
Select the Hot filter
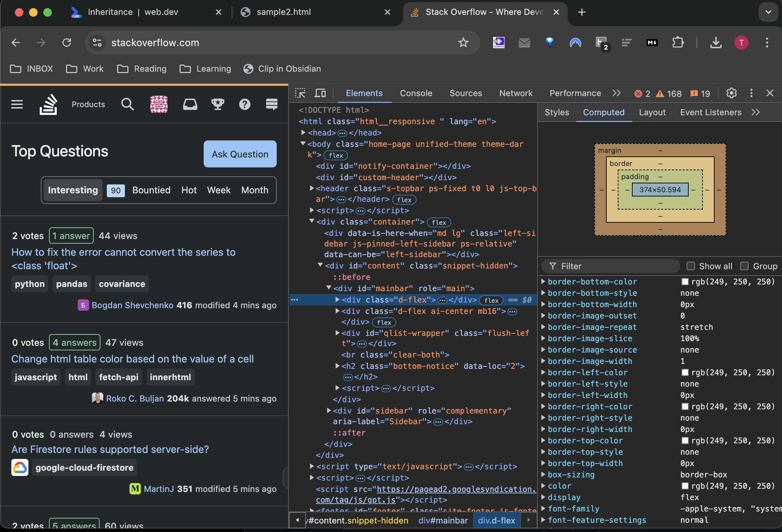189,190
